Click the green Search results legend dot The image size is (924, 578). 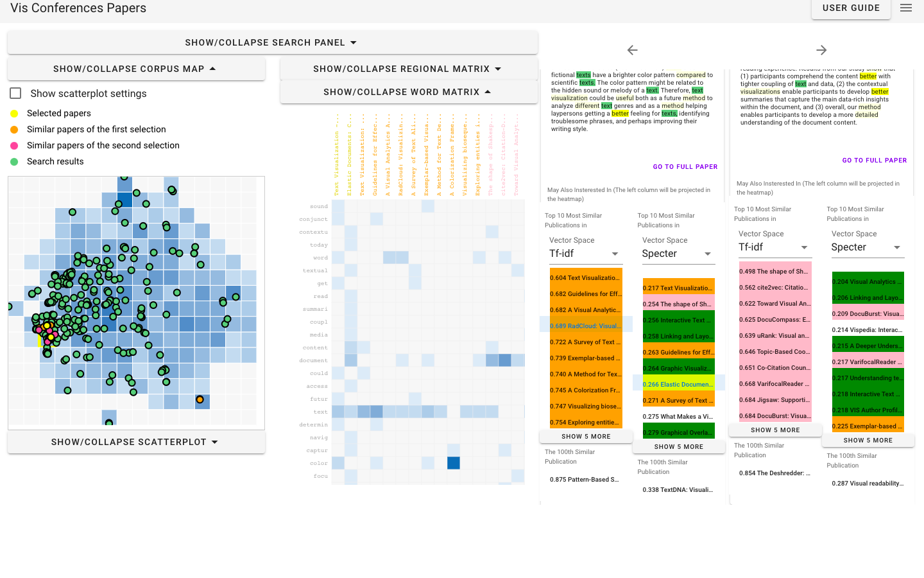[14, 162]
